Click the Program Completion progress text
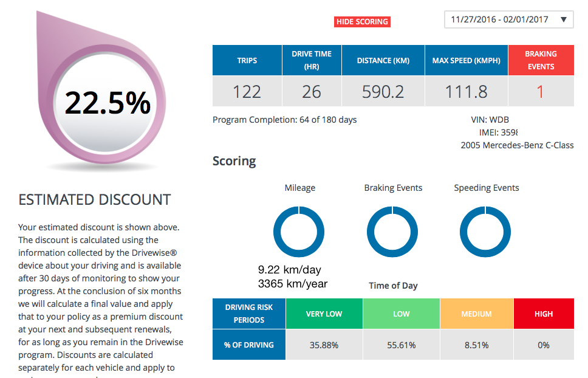 pyautogui.click(x=284, y=120)
